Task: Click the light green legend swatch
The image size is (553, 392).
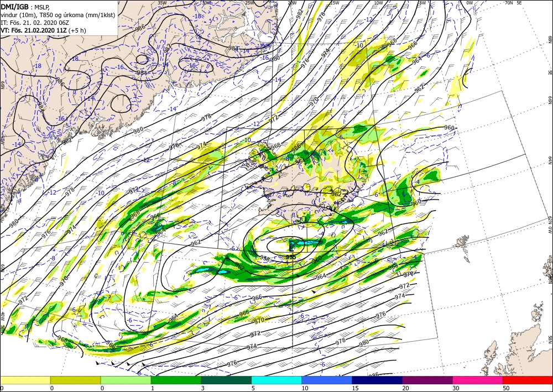Action: (x=126, y=380)
